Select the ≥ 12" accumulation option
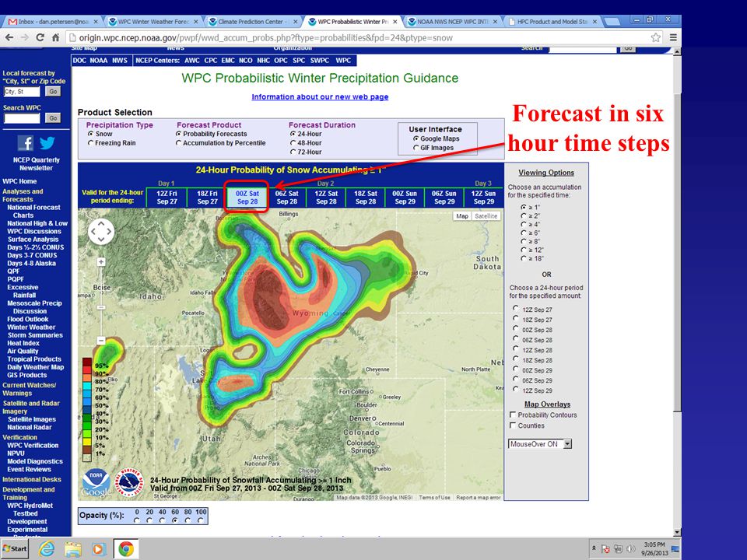This screenshot has width=747, height=560. click(524, 250)
